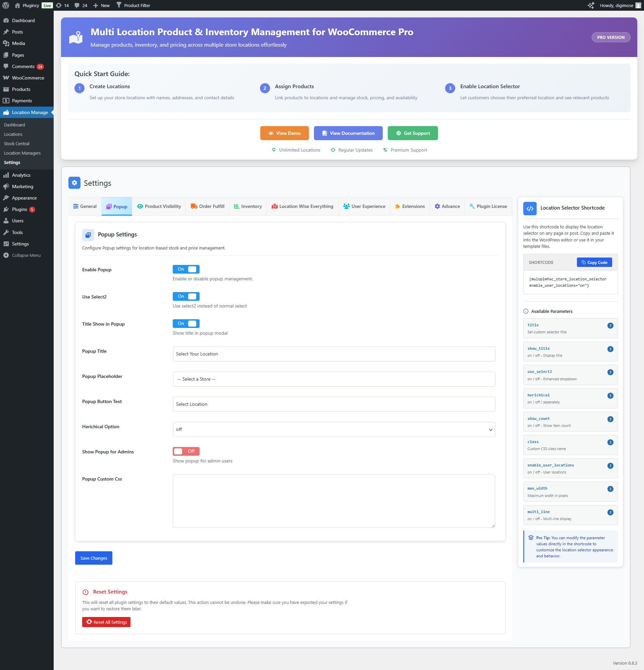Open the Herichical Option dropdown
The image size is (644, 670).
333,429
